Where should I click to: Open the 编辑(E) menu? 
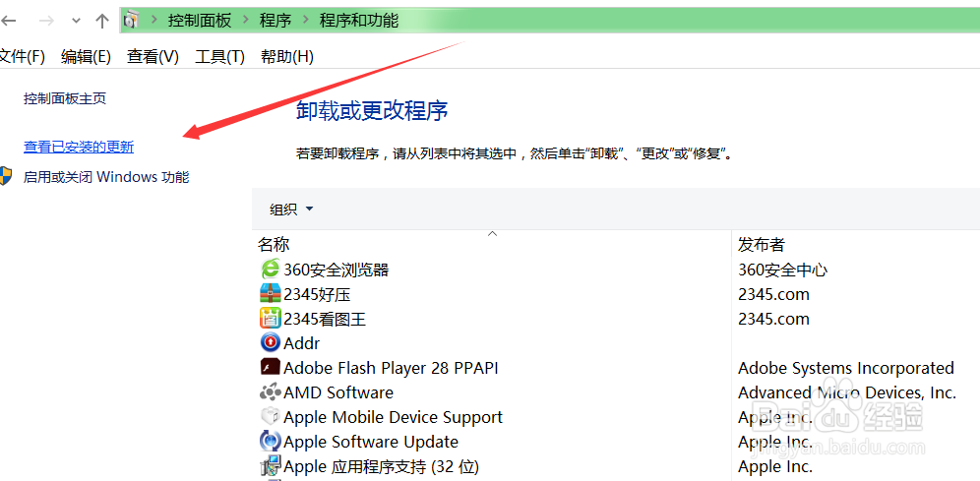[86, 57]
